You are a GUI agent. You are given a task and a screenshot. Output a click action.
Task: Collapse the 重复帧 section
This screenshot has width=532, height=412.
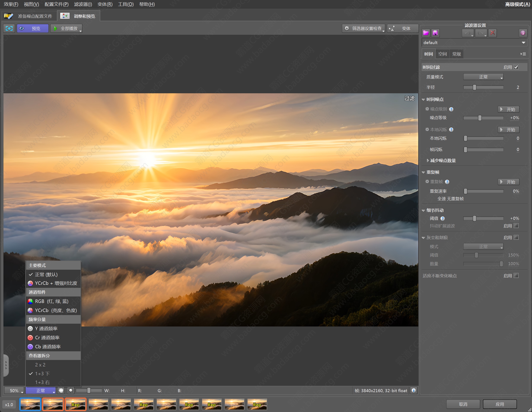click(x=423, y=172)
